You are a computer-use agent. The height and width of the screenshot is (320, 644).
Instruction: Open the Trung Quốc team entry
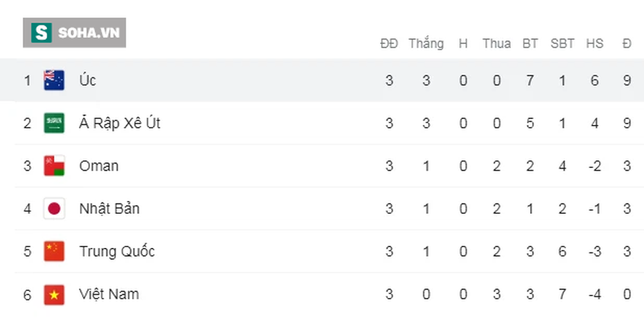[x=117, y=251]
